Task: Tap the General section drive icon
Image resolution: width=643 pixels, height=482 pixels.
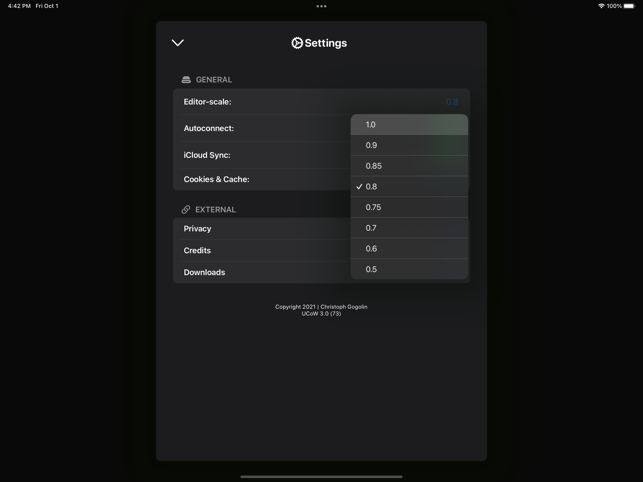Action: pyautogui.click(x=186, y=80)
